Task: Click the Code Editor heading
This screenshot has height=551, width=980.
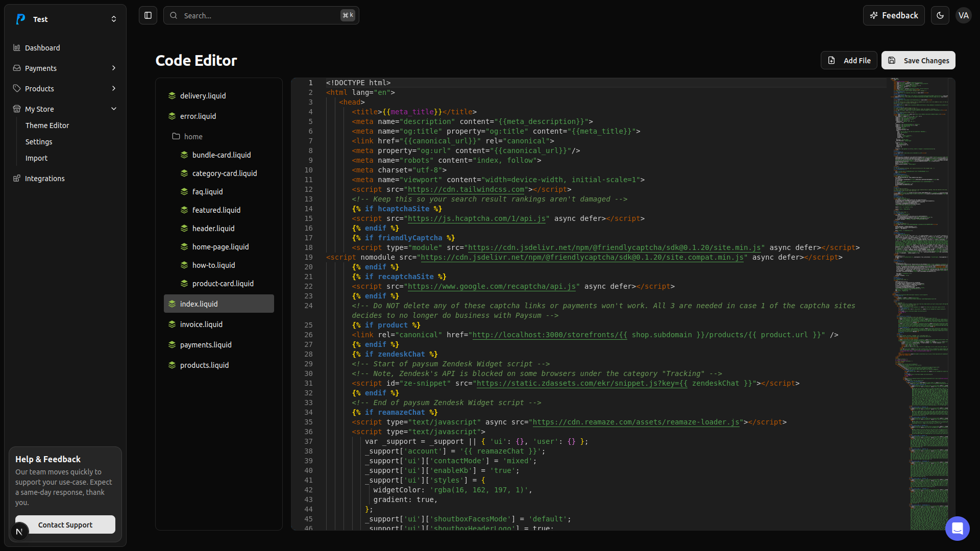Action: (196, 60)
